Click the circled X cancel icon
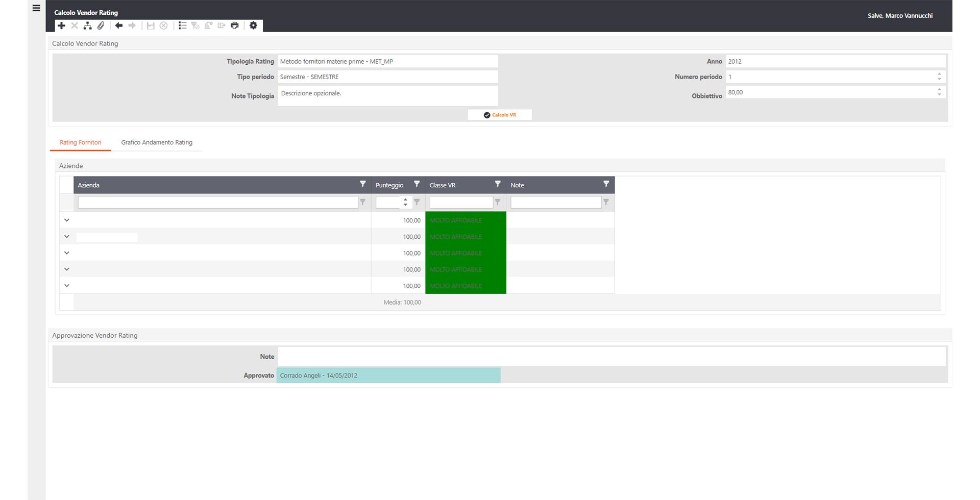The image size is (980, 500). [164, 26]
